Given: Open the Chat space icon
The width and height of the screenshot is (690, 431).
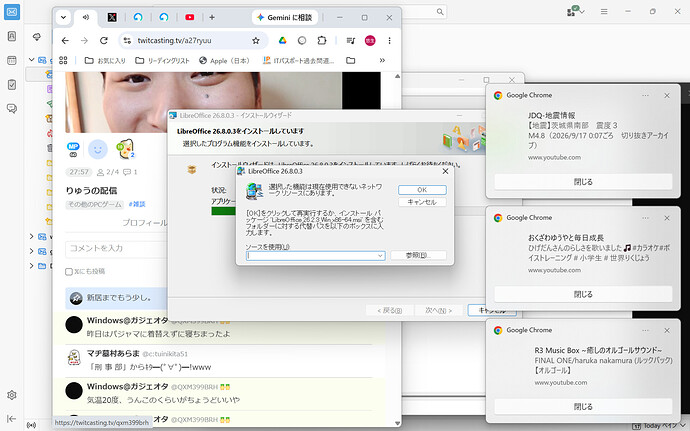Looking at the screenshot, I should click(x=12, y=108).
